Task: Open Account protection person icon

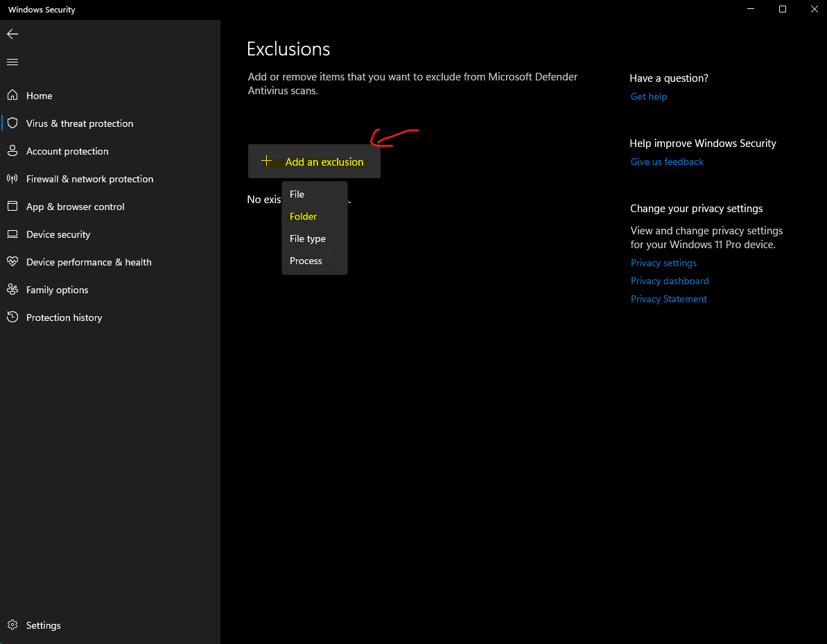Action: click(x=12, y=151)
